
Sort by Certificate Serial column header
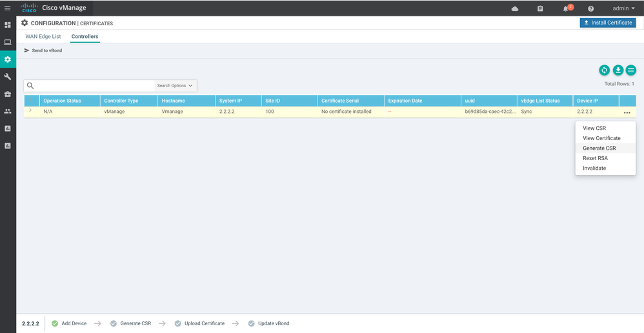351,101
